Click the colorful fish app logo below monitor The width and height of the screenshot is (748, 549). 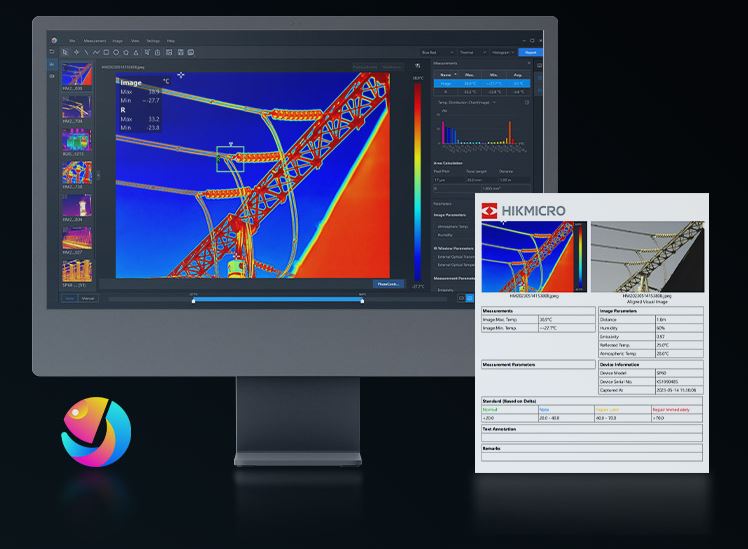coord(96,432)
